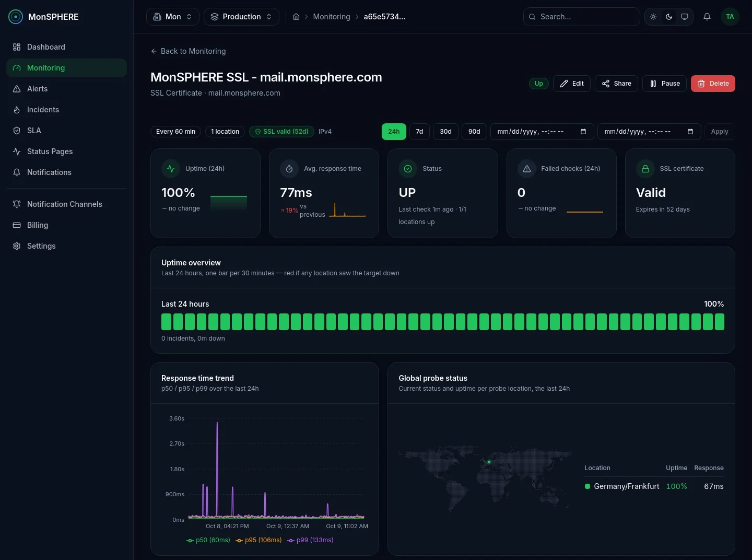
Task: Click the Edit button
Action: (x=572, y=84)
